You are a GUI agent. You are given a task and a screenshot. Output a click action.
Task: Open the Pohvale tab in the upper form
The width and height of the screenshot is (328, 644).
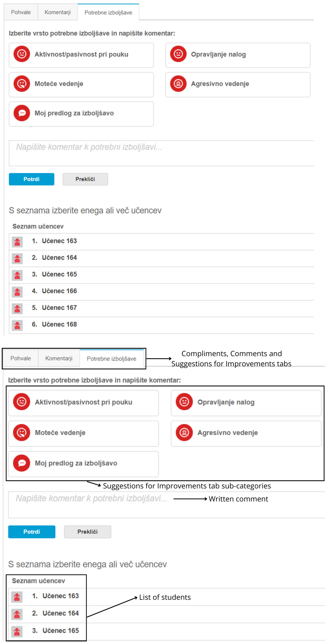pos(21,12)
